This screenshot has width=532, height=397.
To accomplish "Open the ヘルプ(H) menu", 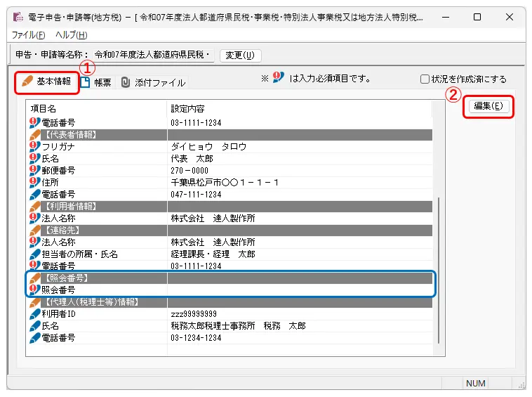I will pos(71,35).
